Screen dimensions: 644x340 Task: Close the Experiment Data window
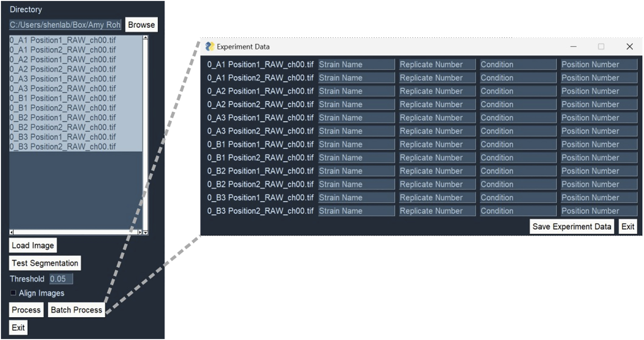[629, 47]
